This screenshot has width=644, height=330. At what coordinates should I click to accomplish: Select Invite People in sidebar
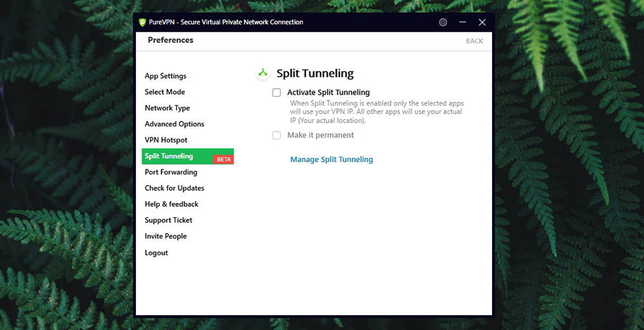click(166, 237)
